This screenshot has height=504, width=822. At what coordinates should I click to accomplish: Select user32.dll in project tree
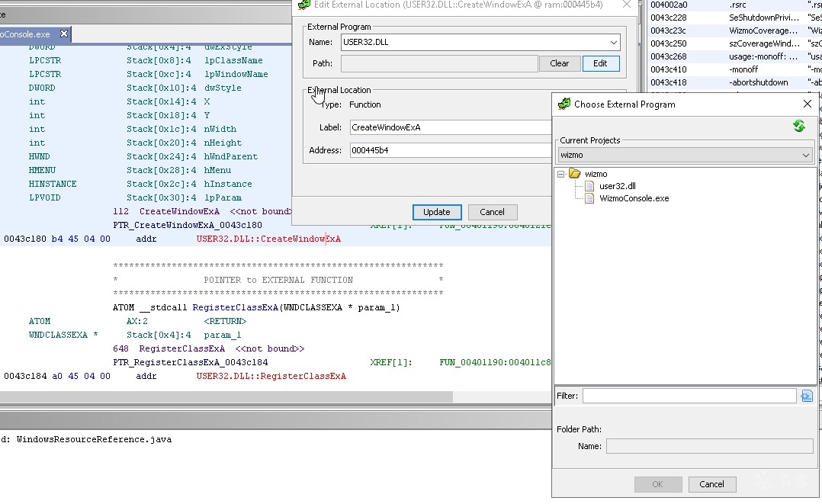point(617,185)
